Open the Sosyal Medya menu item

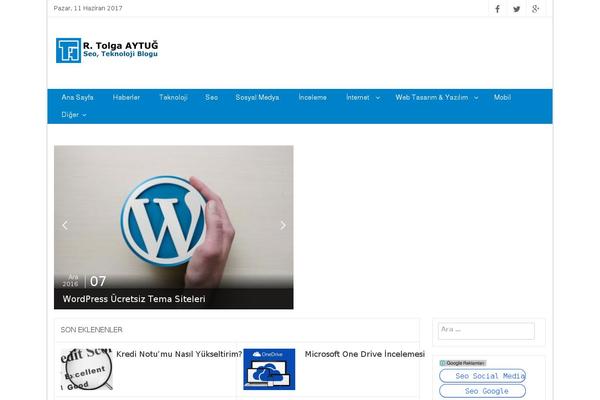tap(257, 97)
